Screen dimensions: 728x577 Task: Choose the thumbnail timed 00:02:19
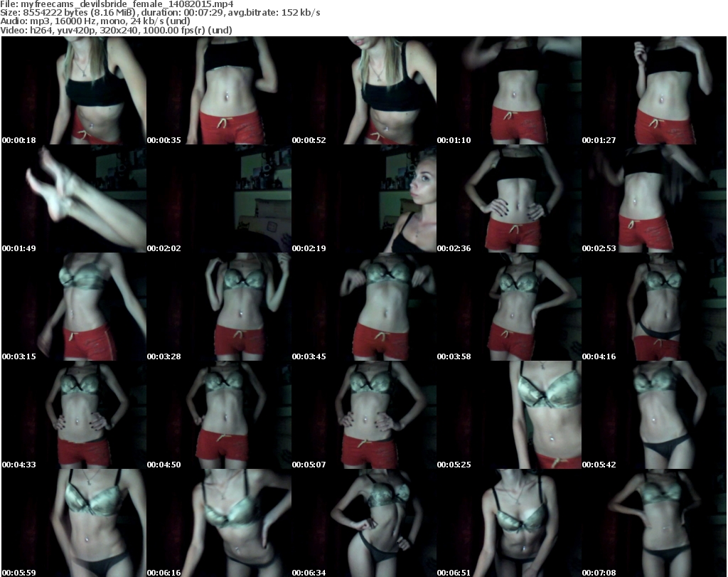pos(363,198)
